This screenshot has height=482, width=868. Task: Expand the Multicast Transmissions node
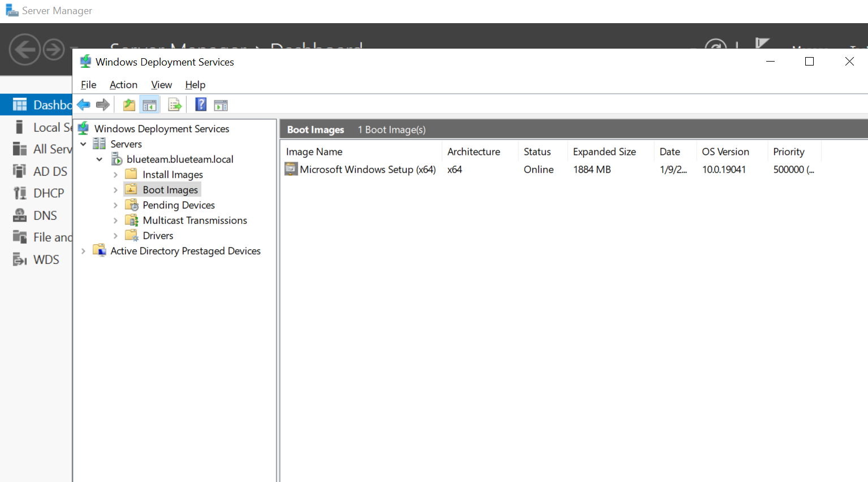115,220
